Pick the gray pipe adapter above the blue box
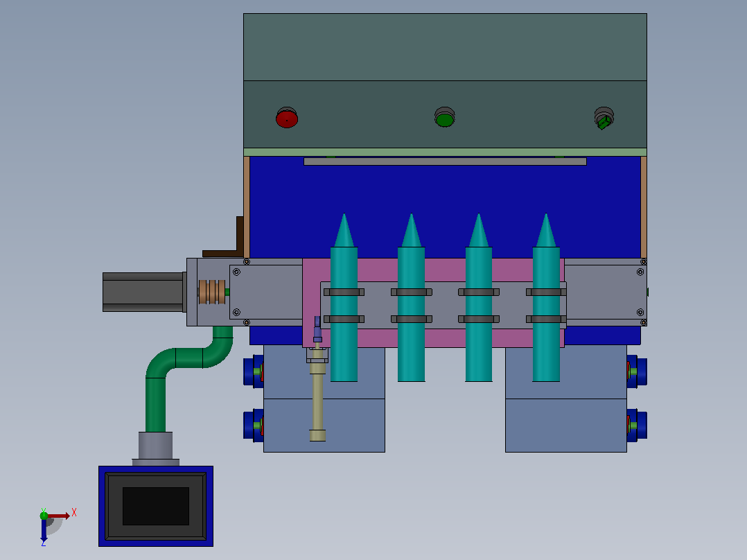747x560 pixels. (x=156, y=448)
